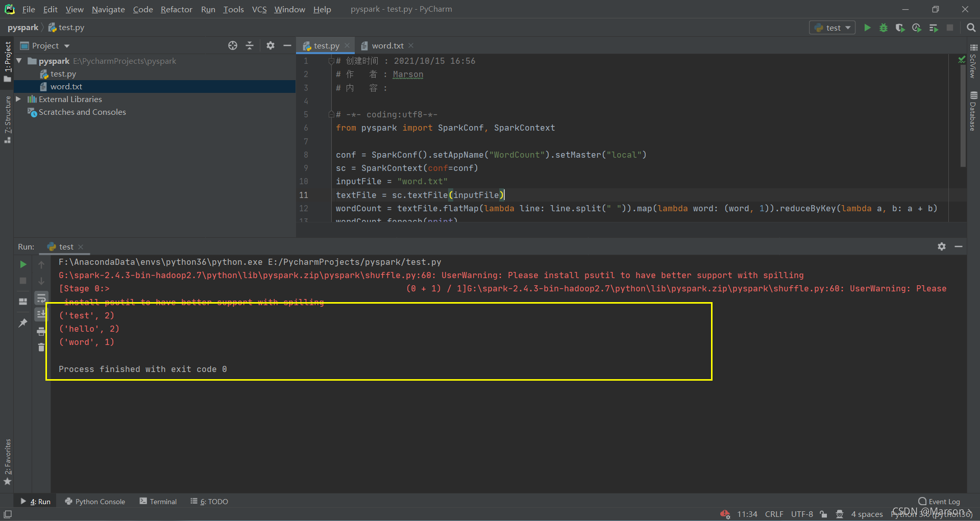This screenshot has width=980, height=521.
Task: Collapse the pyspark project root folder
Action: (x=19, y=61)
